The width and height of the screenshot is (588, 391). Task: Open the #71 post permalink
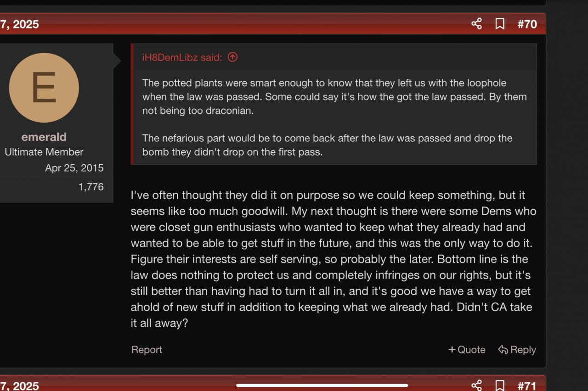tap(527, 385)
